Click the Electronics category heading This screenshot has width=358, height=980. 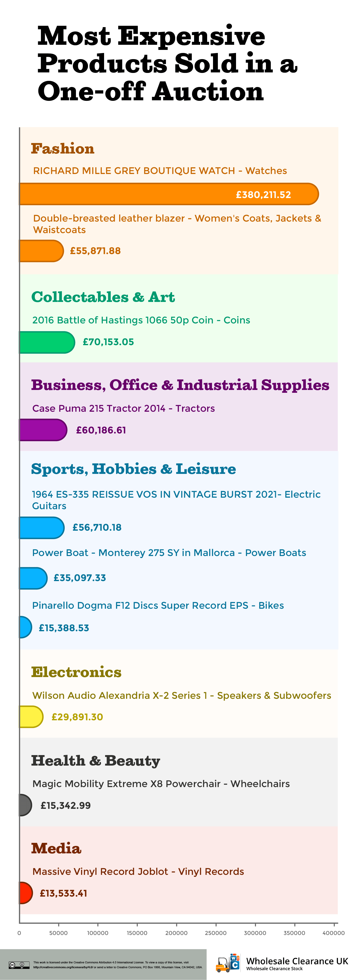click(x=76, y=672)
